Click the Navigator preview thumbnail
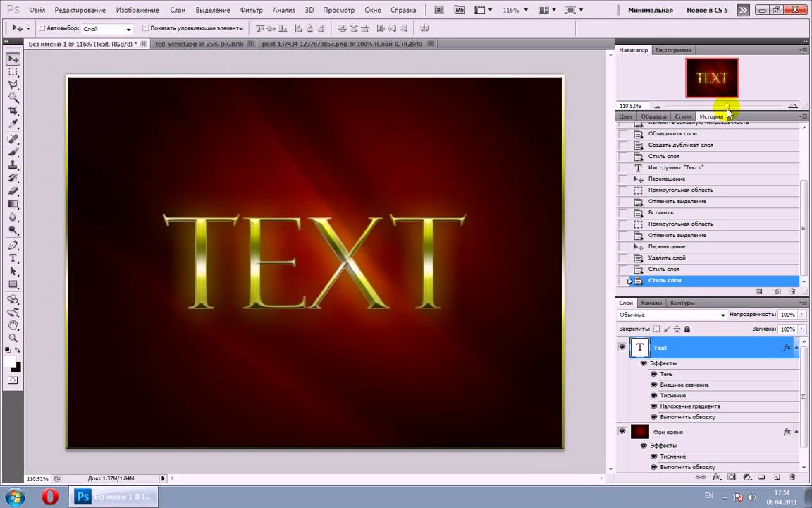 click(712, 78)
